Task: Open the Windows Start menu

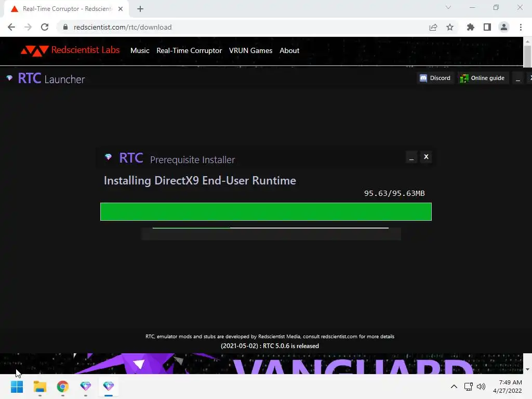Action: [17, 387]
